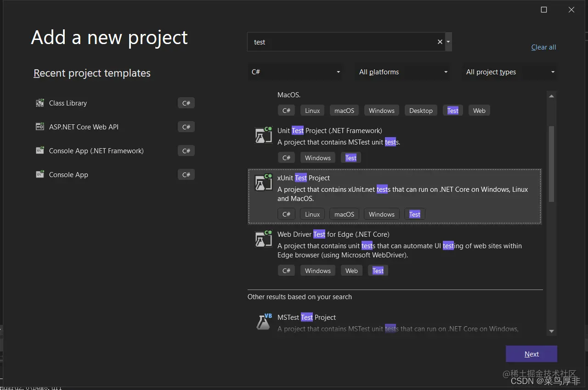Select the xUnit Test Project icon

(264, 183)
